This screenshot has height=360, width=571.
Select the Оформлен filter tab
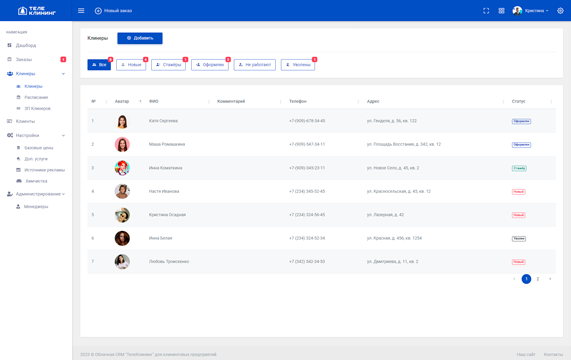[x=210, y=65]
